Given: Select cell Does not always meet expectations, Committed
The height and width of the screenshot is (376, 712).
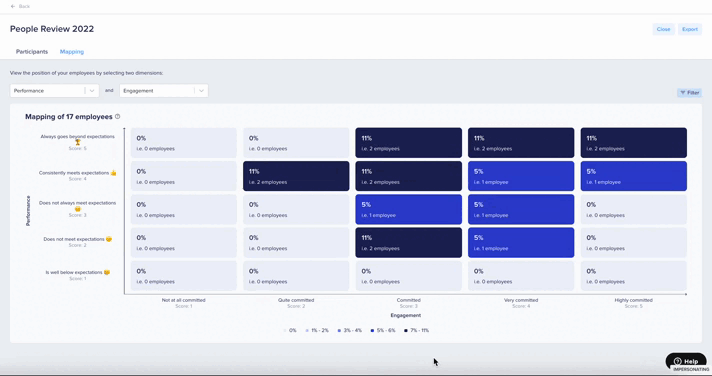Looking at the screenshot, I should click(x=409, y=209).
